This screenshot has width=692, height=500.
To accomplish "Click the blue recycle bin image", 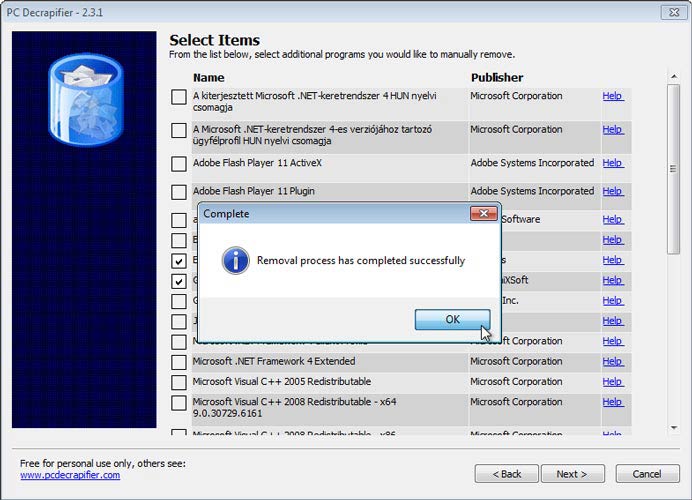I will tap(86, 99).
